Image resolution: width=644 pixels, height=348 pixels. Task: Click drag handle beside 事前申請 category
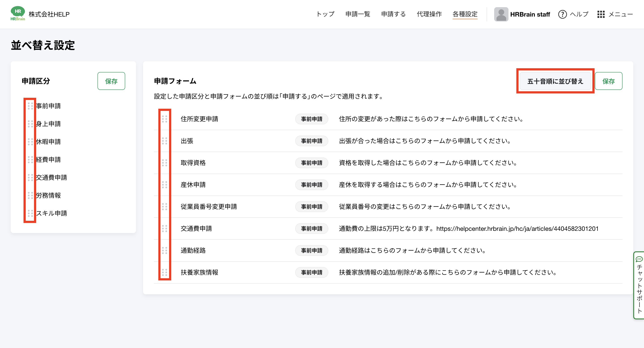click(x=30, y=106)
